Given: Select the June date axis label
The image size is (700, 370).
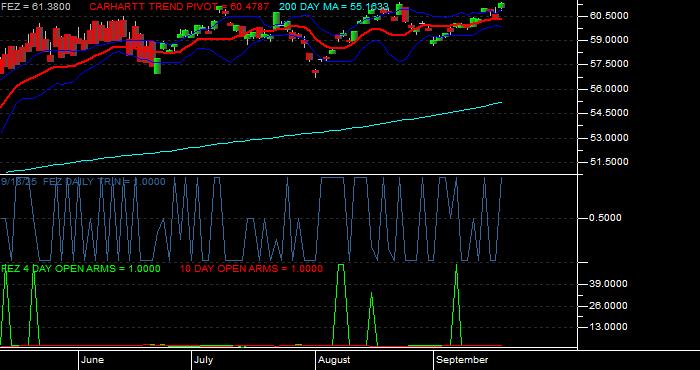Looking at the screenshot, I should (x=93, y=360).
